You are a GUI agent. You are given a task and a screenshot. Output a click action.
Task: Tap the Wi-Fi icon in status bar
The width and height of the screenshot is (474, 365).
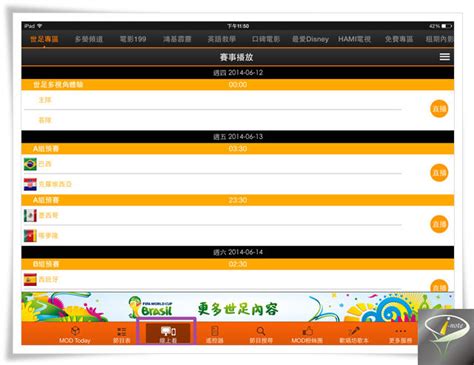coord(40,26)
